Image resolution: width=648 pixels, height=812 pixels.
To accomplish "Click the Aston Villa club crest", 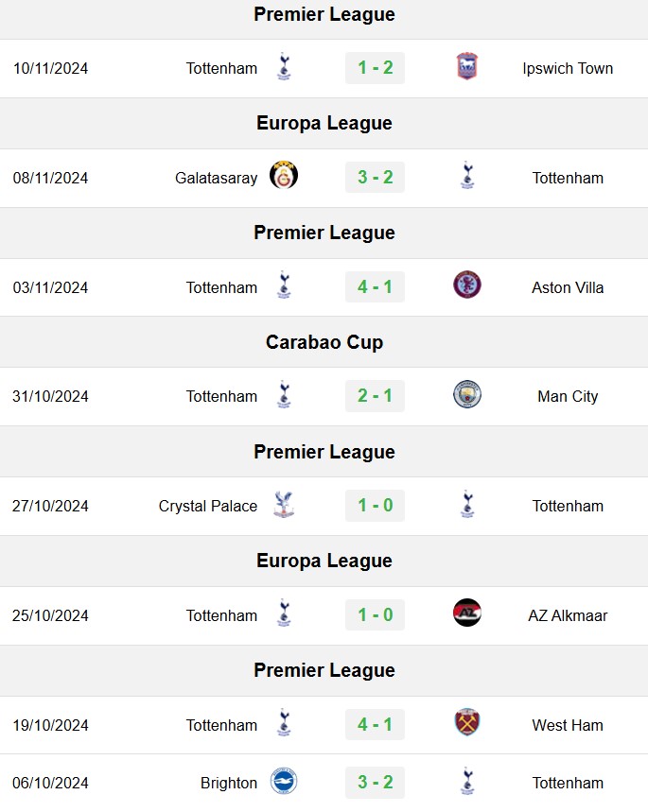I will pyautogui.click(x=466, y=285).
